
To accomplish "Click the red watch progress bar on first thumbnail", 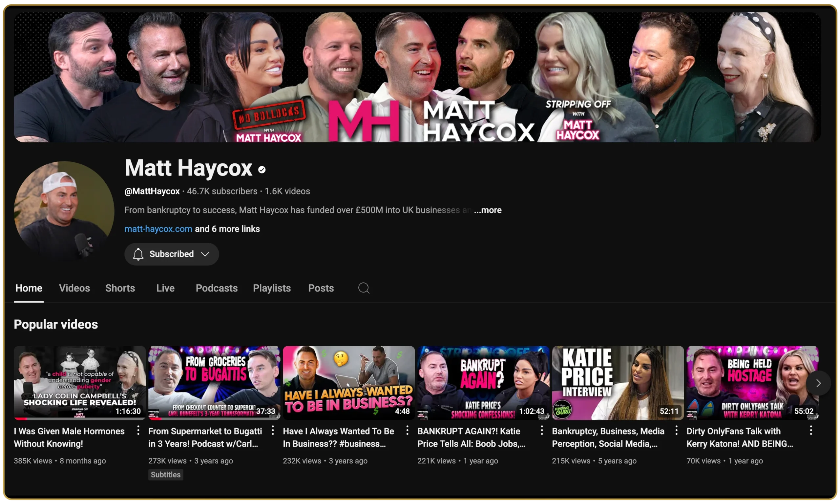I will (20, 419).
